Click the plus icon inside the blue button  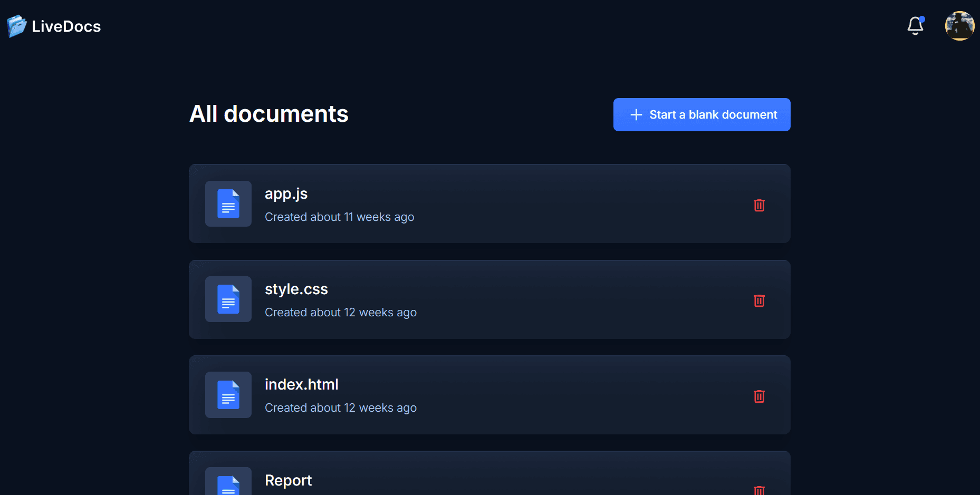pyautogui.click(x=636, y=114)
